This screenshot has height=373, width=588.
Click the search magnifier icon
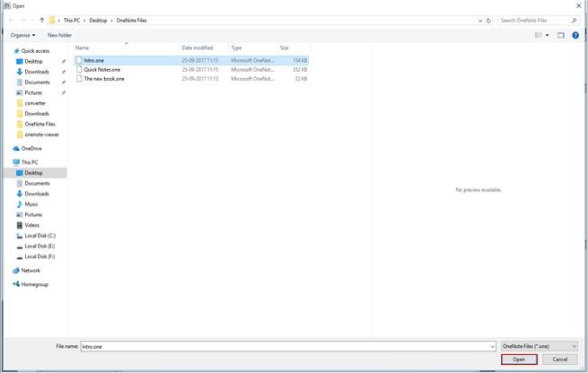point(574,21)
